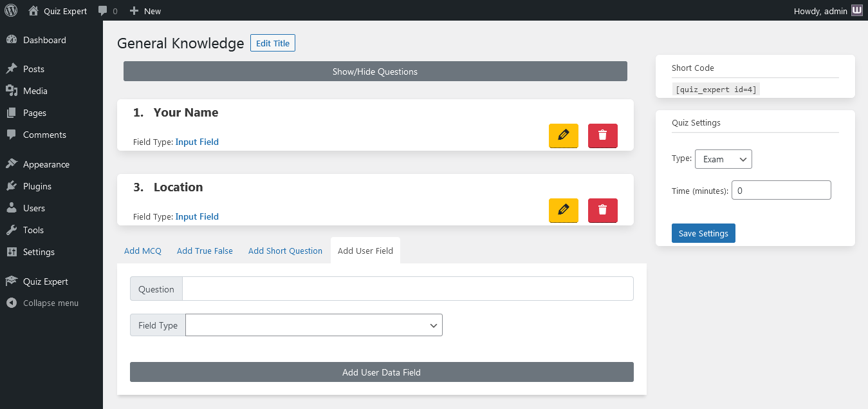This screenshot has height=409, width=868.
Task: Delete the Your Name field trash icon
Action: [603, 135]
